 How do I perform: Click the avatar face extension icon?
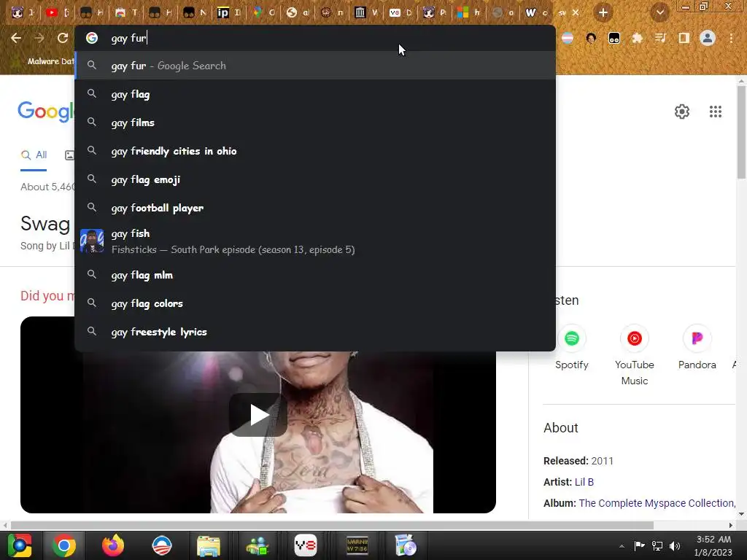pos(591,38)
